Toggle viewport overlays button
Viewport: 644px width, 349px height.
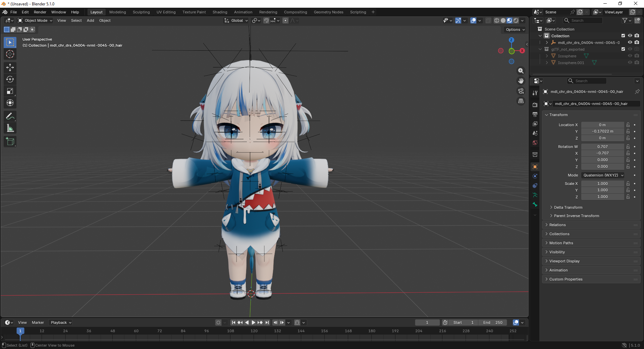473,20
